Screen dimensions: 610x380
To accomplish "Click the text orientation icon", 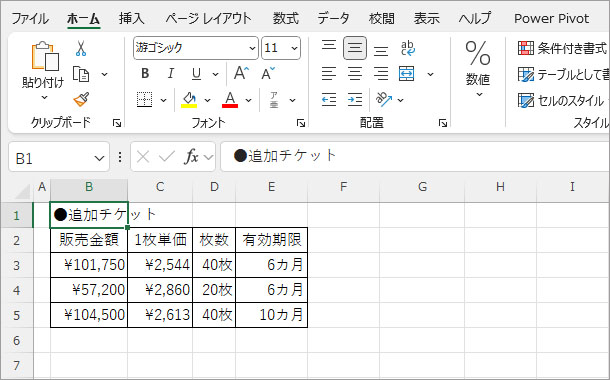I will (384, 100).
